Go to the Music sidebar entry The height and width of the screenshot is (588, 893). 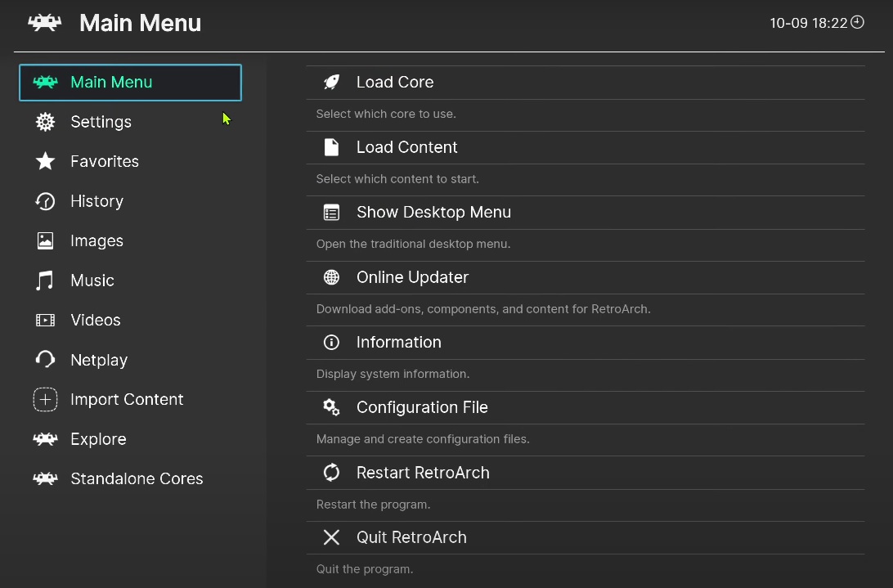click(92, 281)
